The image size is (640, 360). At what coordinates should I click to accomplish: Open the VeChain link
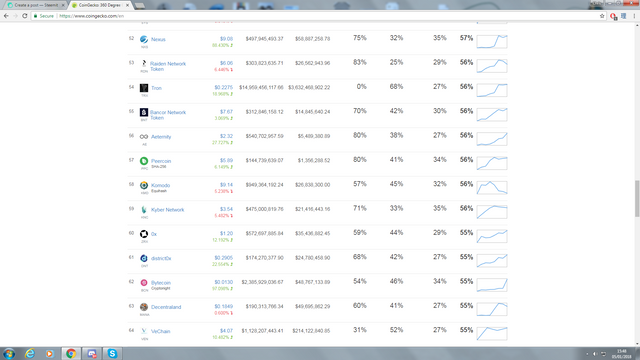click(x=161, y=331)
